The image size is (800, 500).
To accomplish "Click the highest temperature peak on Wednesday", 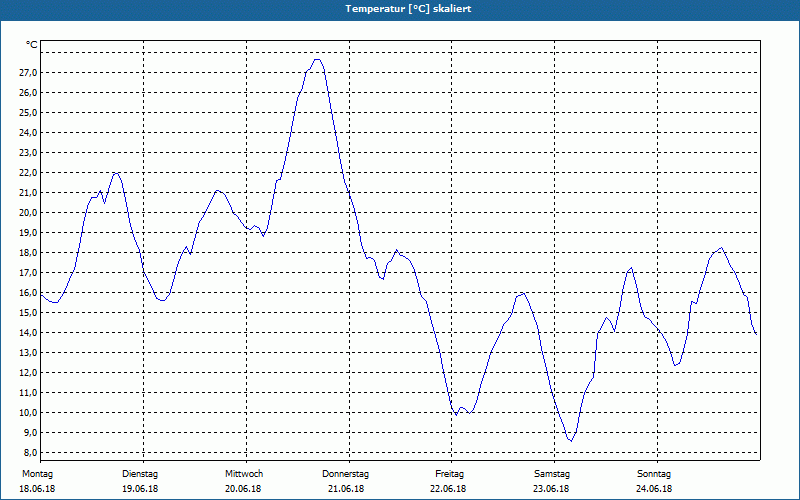I will click(x=317, y=60).
